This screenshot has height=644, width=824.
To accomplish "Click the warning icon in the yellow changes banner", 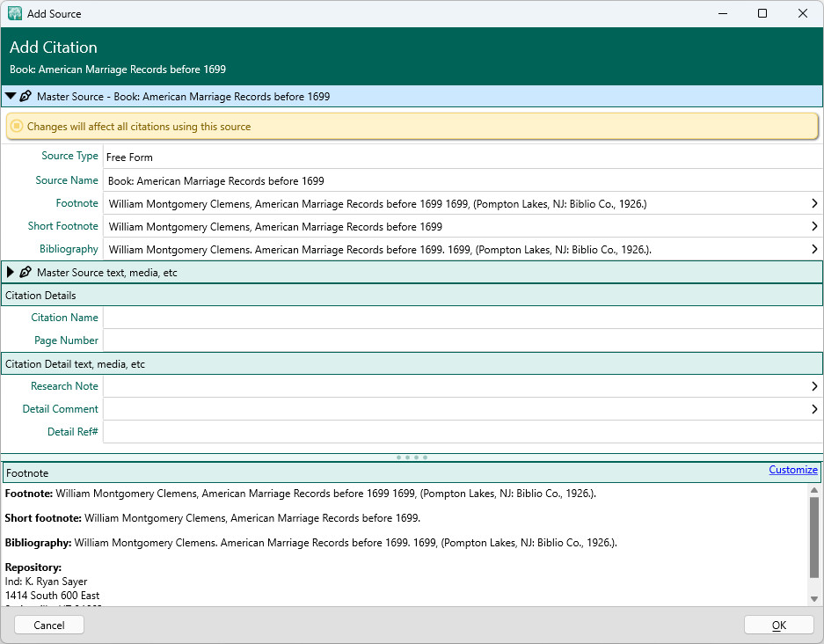I will [17, 126].
